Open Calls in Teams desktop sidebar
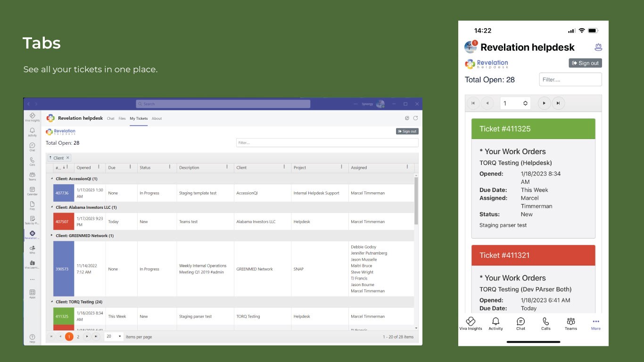Viewport: 644px width, 362px height. tap(32, 161)
